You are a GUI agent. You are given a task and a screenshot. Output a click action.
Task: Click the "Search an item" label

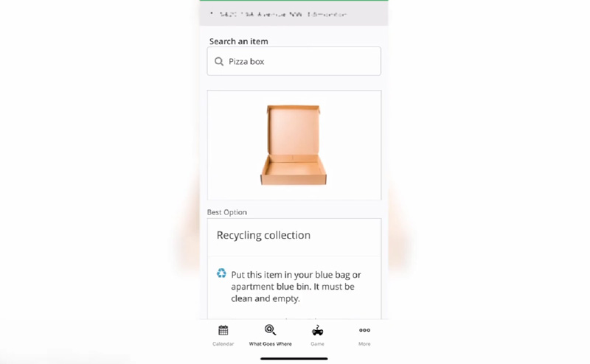(x=238, y=41)
